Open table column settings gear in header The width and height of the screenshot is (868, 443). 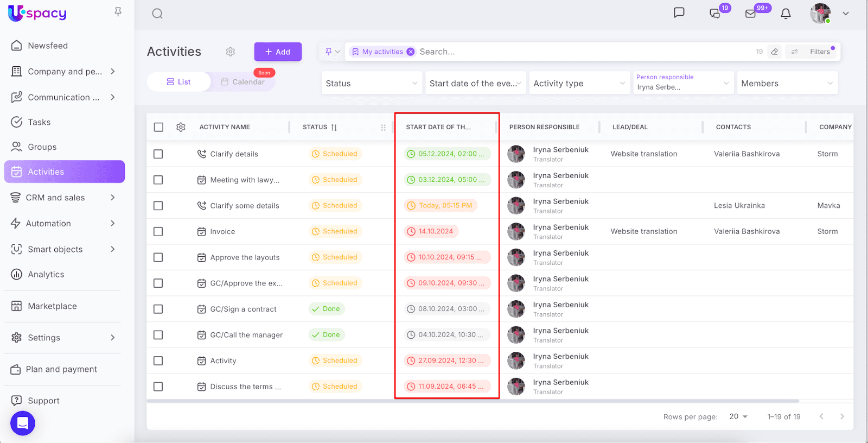(181, 127)
